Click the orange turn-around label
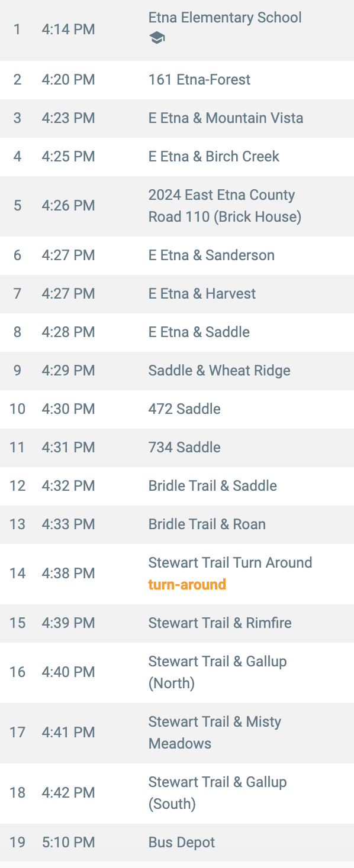Viewport: 354px width, 868px height. pos(187,585)
